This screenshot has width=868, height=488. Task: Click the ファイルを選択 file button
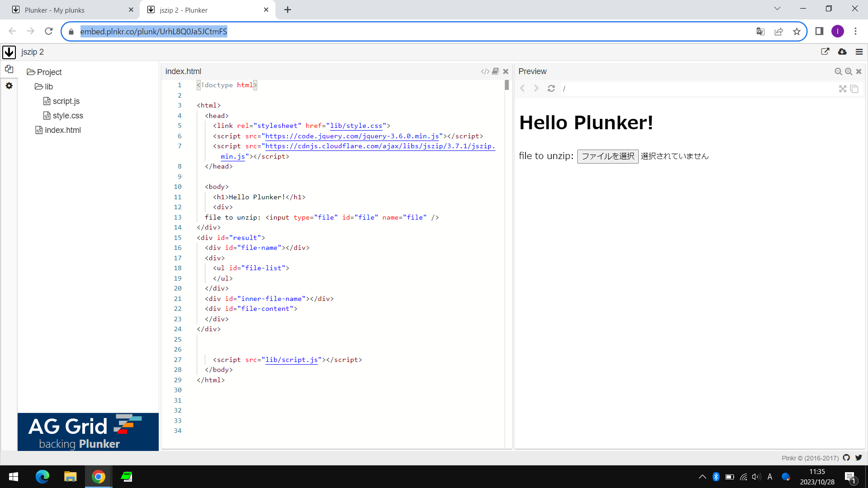(608, 156)
